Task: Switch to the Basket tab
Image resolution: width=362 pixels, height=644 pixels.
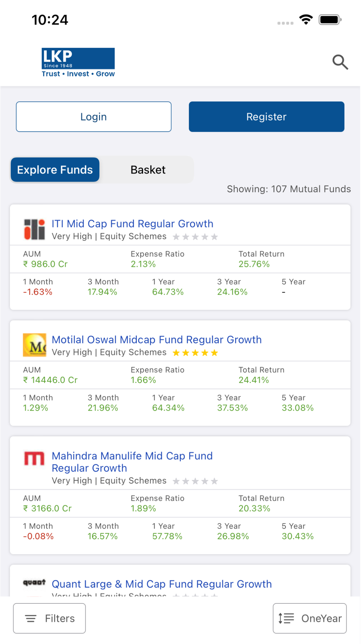Action: [148, 170]
